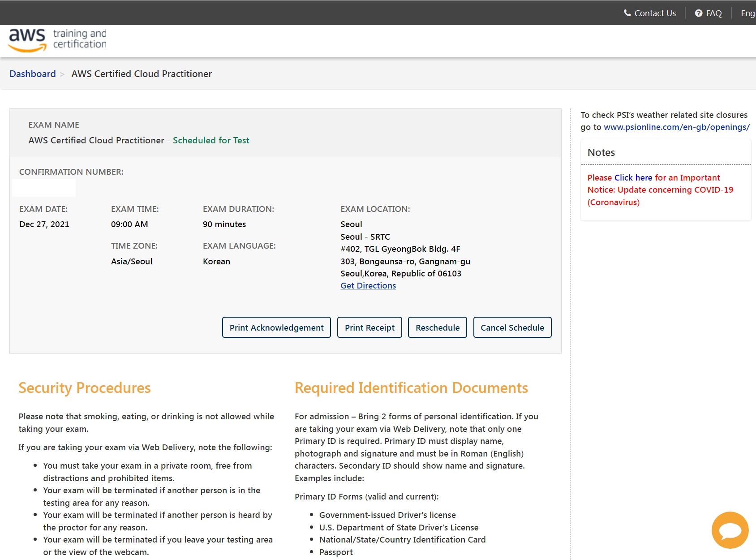Click the exam time 09:00 AM
756x560 pixels.
click(x=129, y=224)
